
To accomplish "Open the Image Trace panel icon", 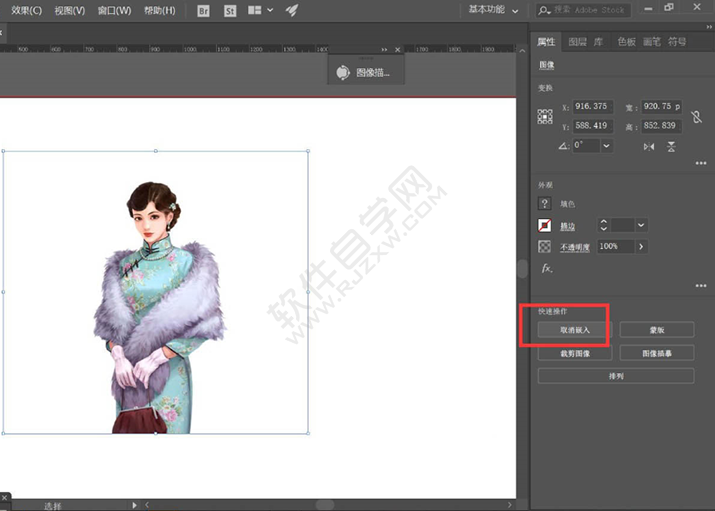I will point(343,72).
